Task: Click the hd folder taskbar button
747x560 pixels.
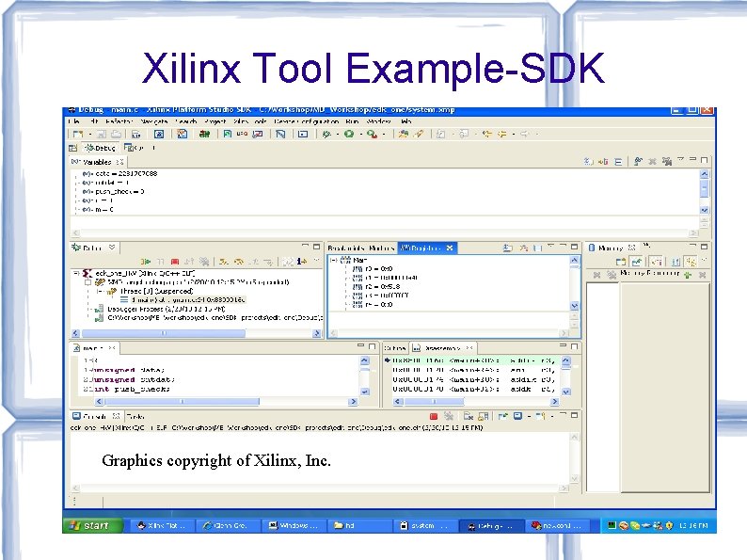Action: pyautogui.click(x=360, y=526)
